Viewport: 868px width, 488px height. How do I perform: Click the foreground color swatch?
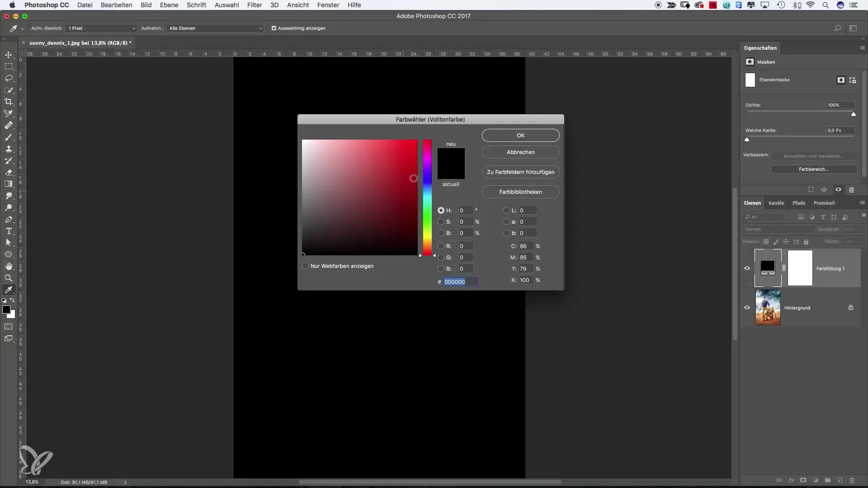[6, 310]
